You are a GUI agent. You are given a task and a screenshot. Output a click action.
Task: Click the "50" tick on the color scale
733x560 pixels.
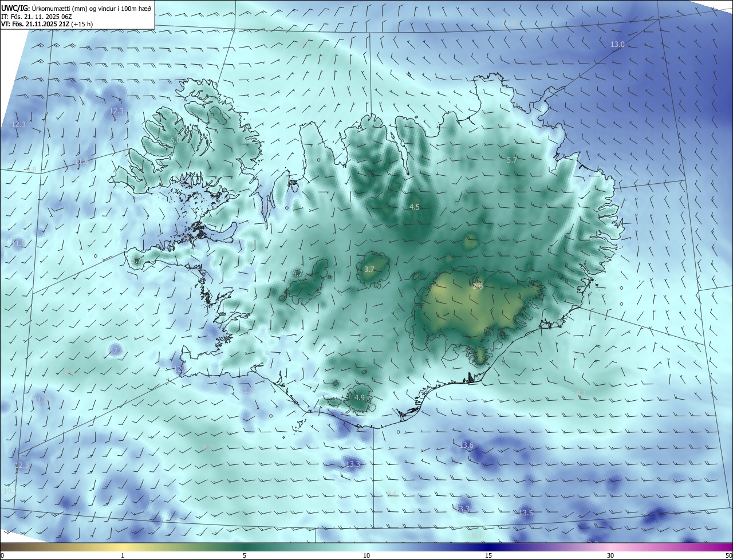pos(728,555)
